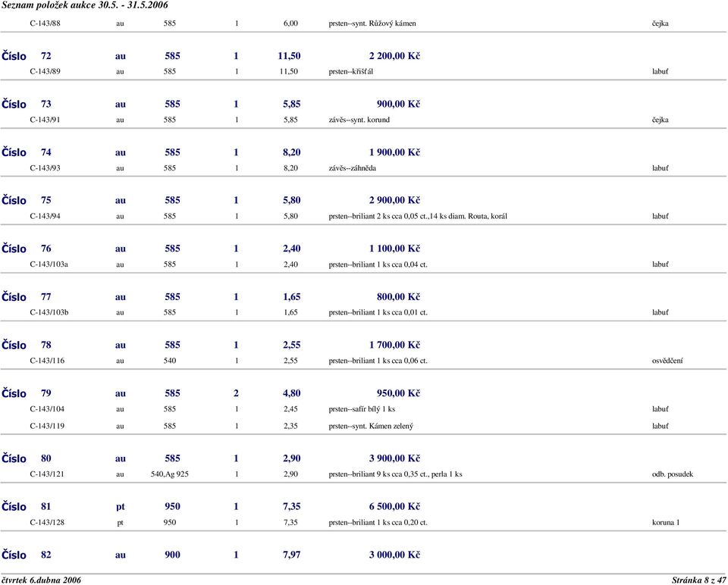Click the price 3 900,00 Kč
Screen dimensions: 728x585
[394, 459]
